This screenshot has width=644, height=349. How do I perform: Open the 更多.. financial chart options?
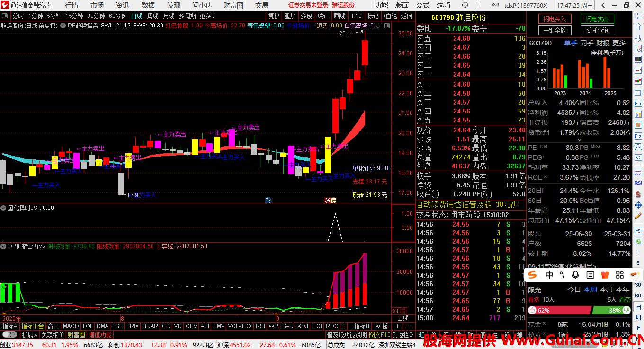(x=621, y=43)
